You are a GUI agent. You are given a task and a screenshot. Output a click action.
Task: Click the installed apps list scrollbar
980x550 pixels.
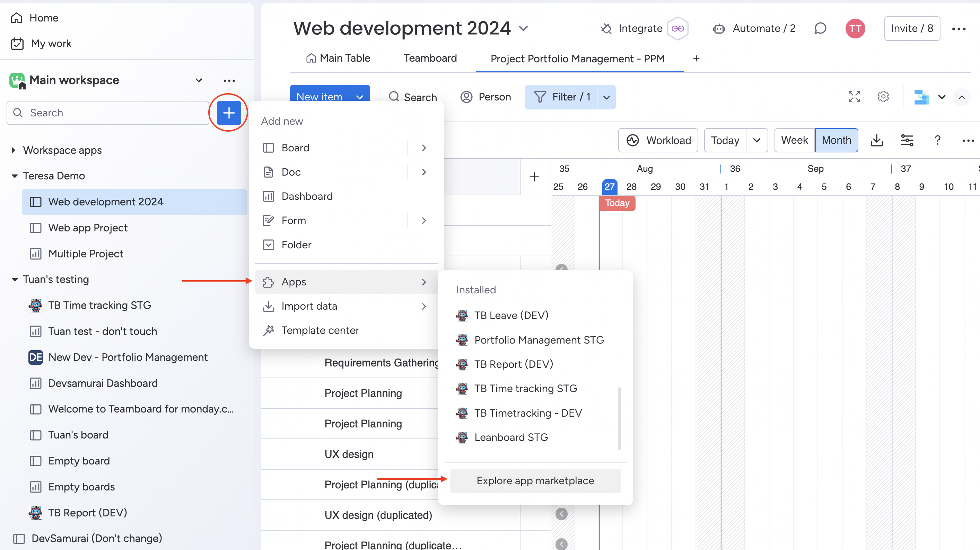(x=619, y=418)
